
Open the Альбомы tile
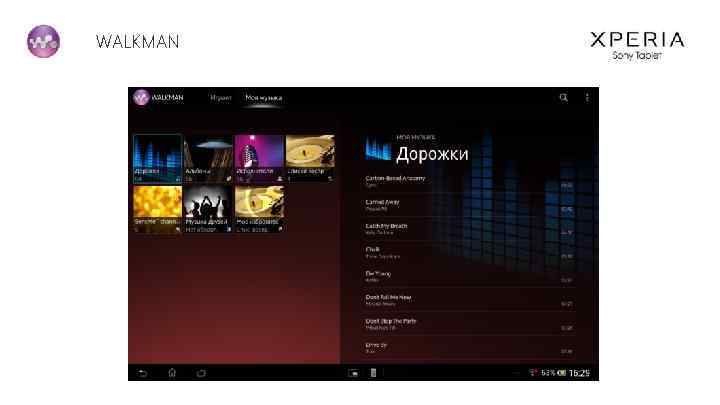[x=208, y=159]
